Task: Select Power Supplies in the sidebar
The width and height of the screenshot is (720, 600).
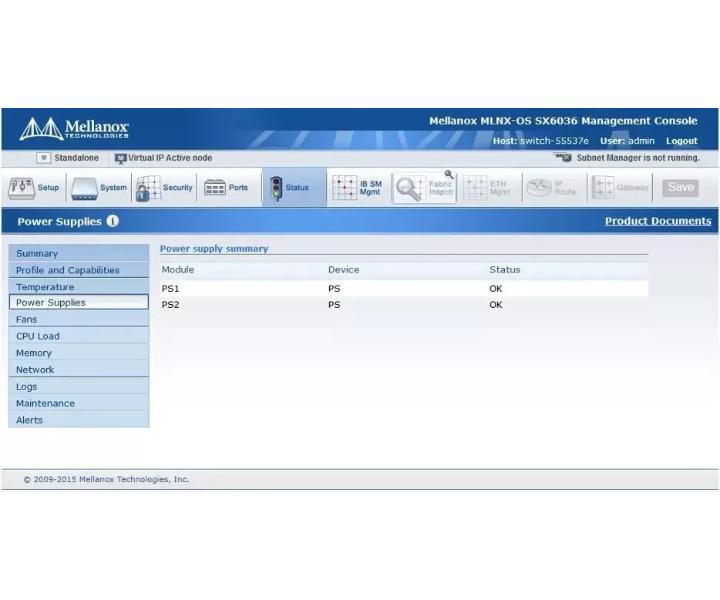Action: coord(79,302)
